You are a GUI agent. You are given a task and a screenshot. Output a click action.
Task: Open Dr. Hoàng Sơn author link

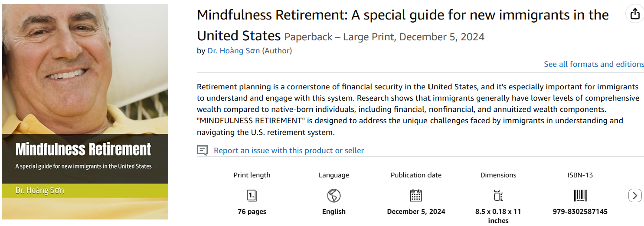(234, 51)
